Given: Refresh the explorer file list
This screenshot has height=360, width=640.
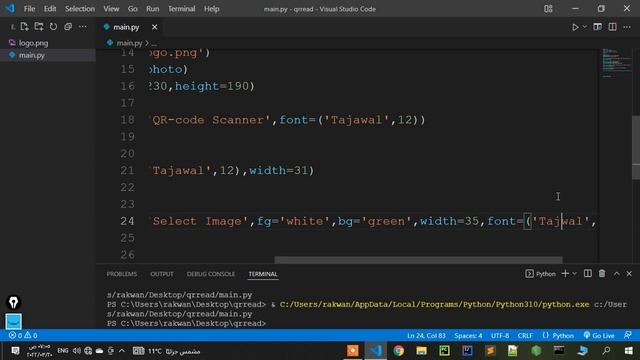Looking at the screenshot, I should pyautogui.click(x=53, y=27).
